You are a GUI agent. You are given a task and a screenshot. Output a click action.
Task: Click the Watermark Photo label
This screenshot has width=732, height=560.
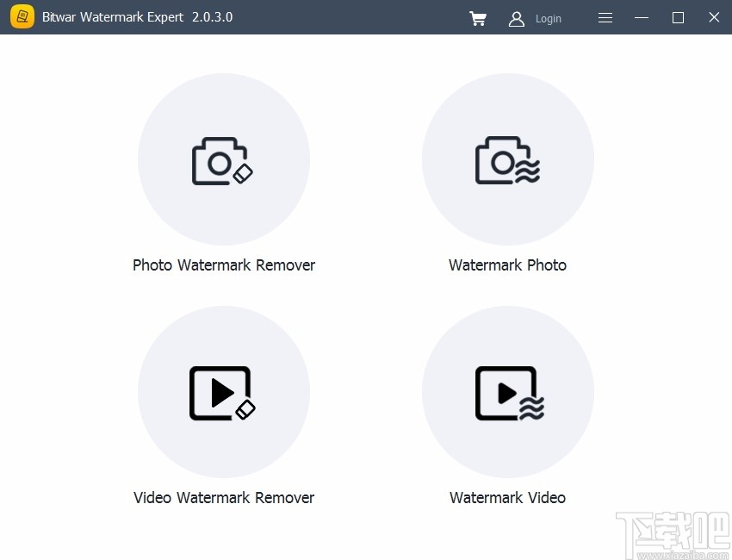507,264
